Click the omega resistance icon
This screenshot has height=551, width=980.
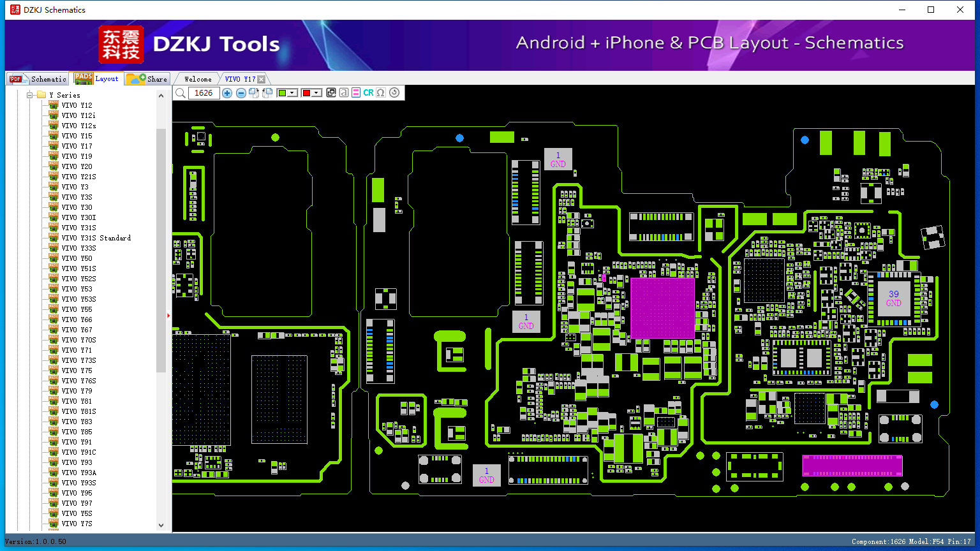coord(381,93)
